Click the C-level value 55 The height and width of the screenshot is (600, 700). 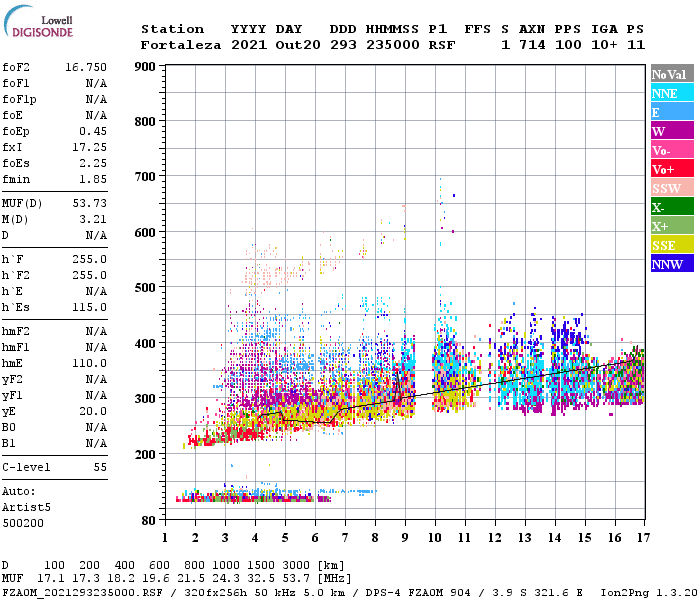[x=100, y=467]
